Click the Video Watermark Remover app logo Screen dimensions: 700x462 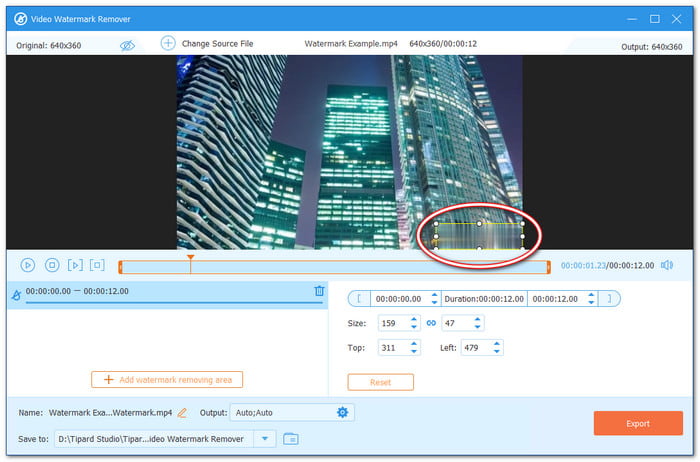click(x=21, y=19)
